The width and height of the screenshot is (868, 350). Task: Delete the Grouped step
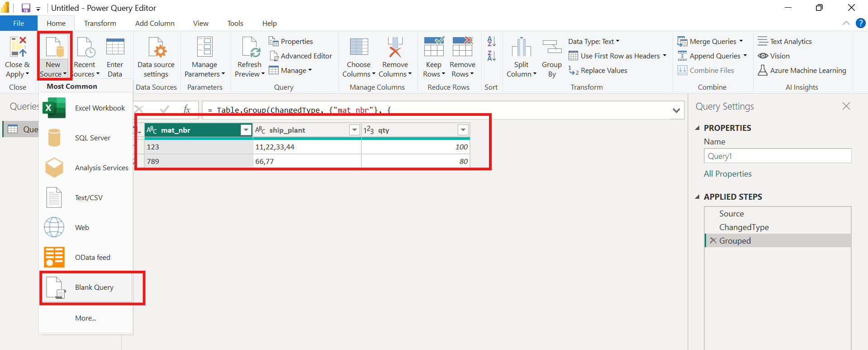tap(713, 241)
